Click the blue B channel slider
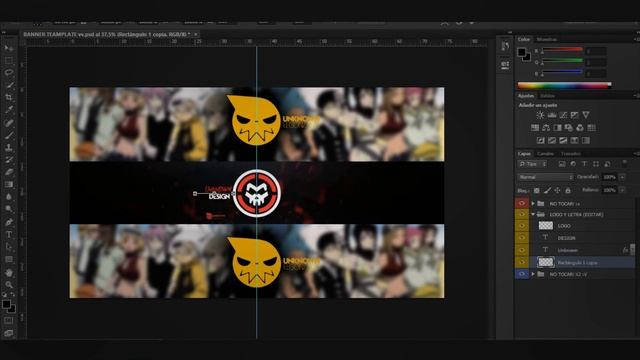This screenshot has height=360, width=640. (x=562, y=72)
